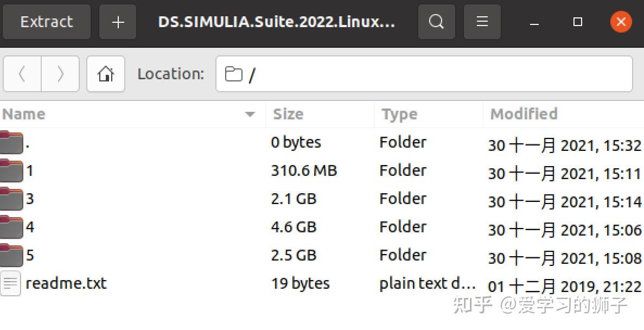Click the folder icon in the Location bar
The image size is (644, 330).
233,74
